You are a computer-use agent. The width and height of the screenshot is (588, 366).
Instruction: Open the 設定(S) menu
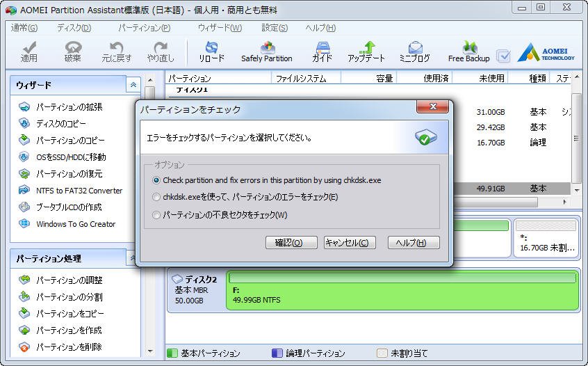pyautogui.click(x=275, y=28)
